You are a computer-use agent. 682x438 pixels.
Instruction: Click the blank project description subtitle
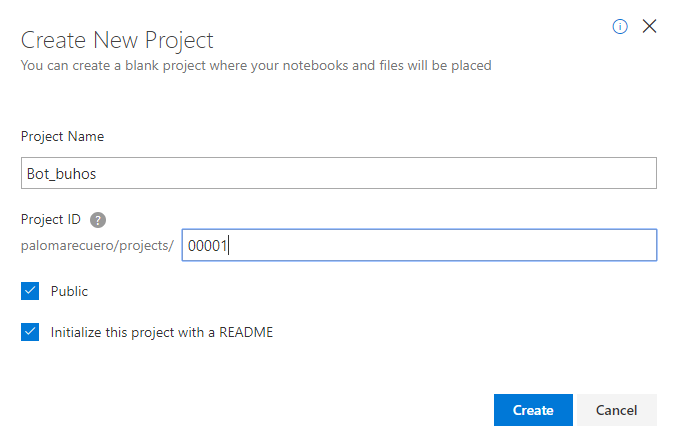256,66
